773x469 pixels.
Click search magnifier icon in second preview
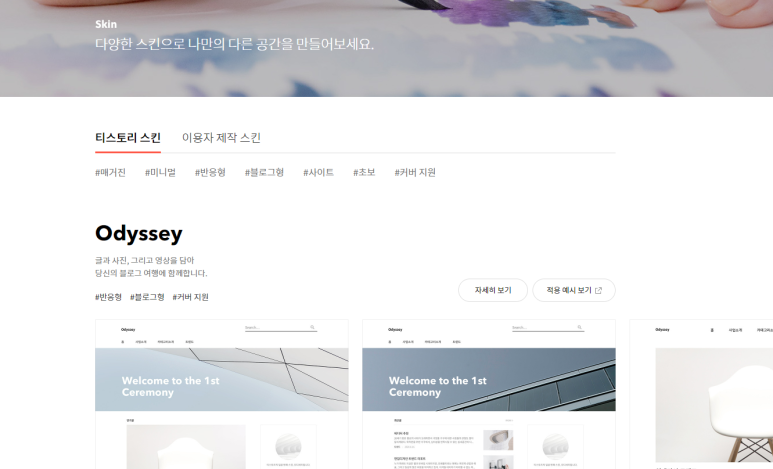(580, 327)
